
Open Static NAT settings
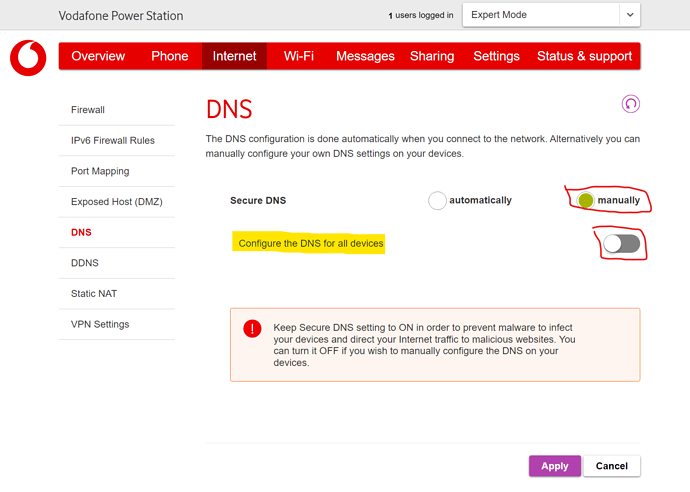pyautogui.click(x=117, y=294)
